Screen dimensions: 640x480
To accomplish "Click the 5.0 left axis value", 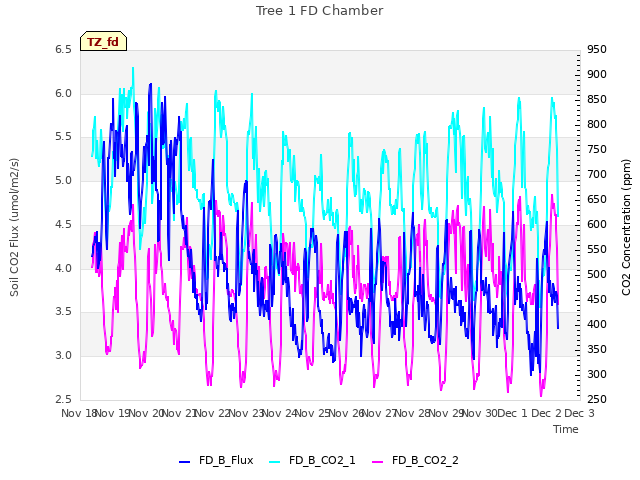I will (x=63, y=181).
